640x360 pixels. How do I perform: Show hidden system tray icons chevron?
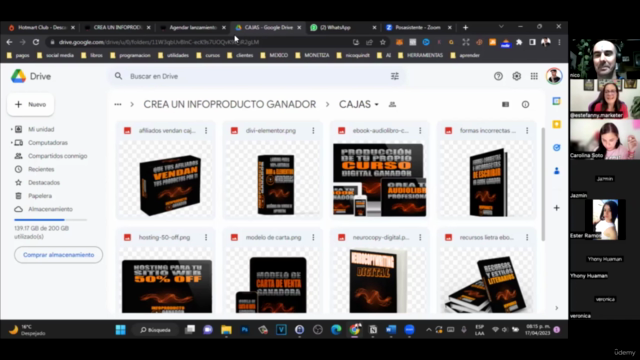(429, 329)
